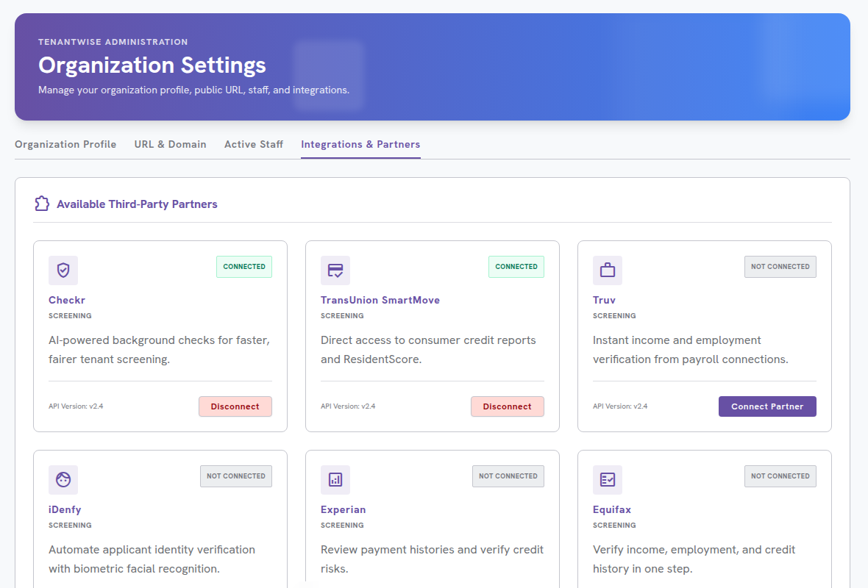Click the Organization Settings title
This screenshot has width=868, height=588.
(152, 65)
